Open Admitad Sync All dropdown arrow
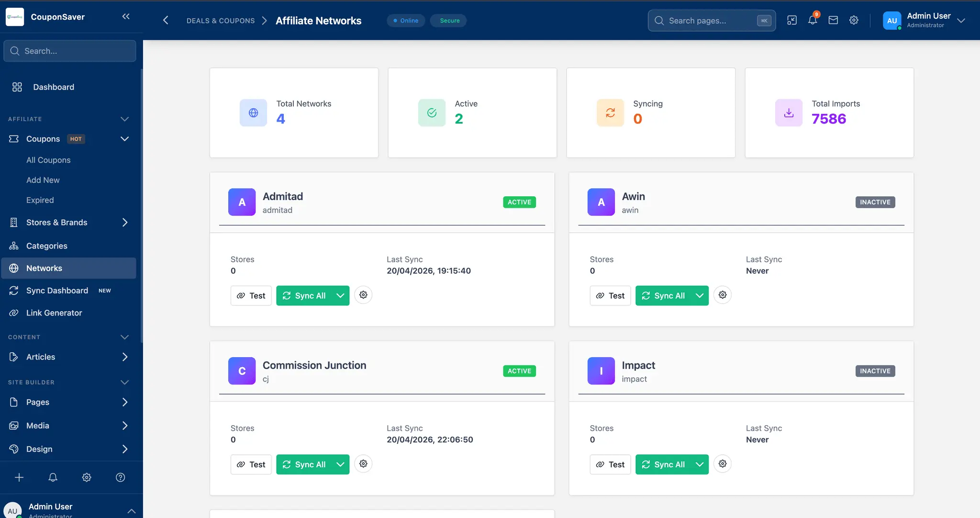980x518 pixels. tap(341, 295)
